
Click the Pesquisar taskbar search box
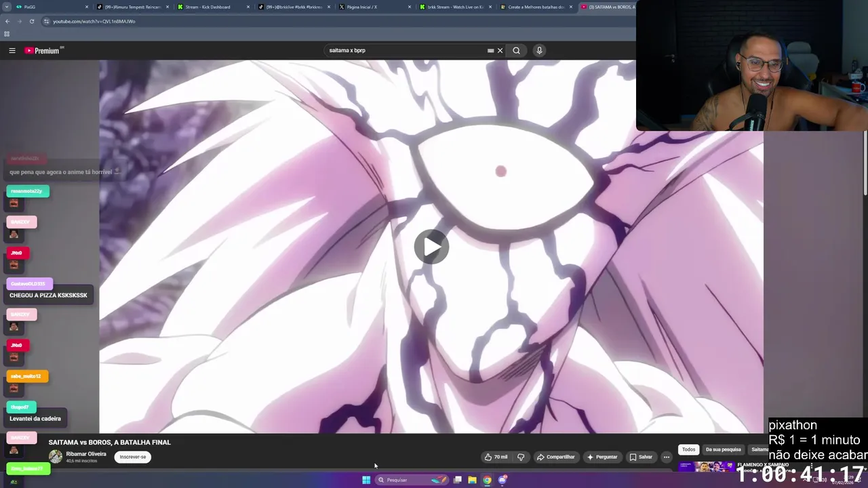(x=412, y=480)
